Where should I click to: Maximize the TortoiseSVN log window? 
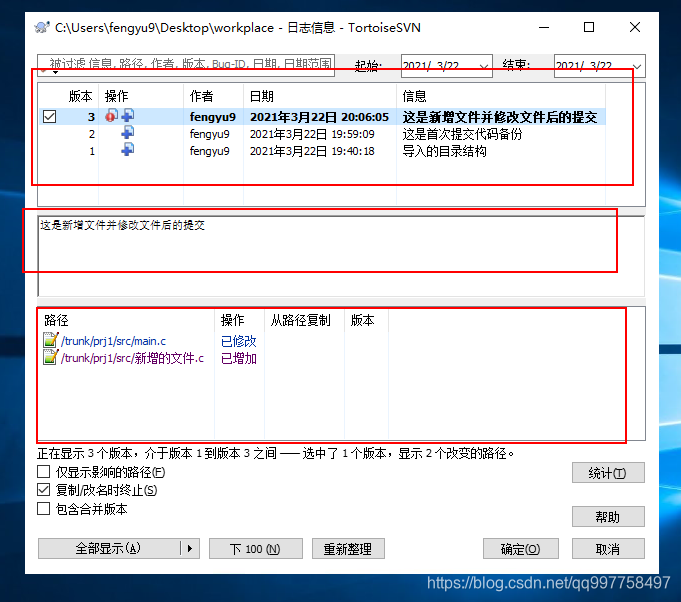[589, 27]
